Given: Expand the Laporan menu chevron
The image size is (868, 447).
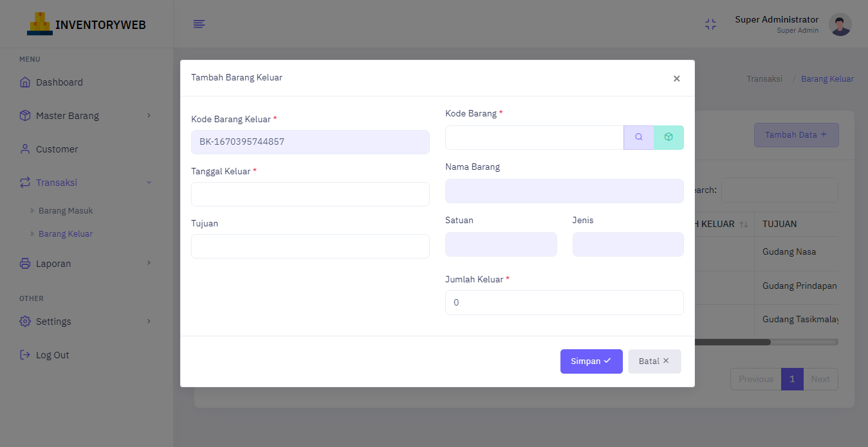Looking at the screenshot, I should tap(149, 263).
